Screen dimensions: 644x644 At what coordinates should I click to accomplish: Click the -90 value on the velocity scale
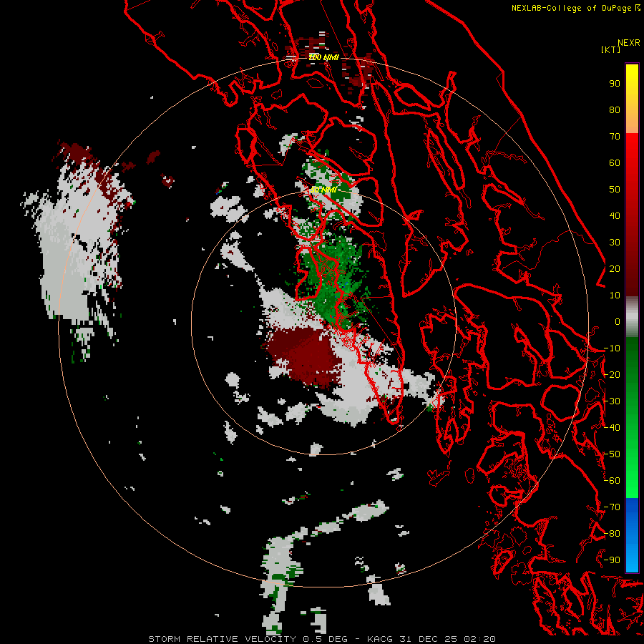coord(612,560)
